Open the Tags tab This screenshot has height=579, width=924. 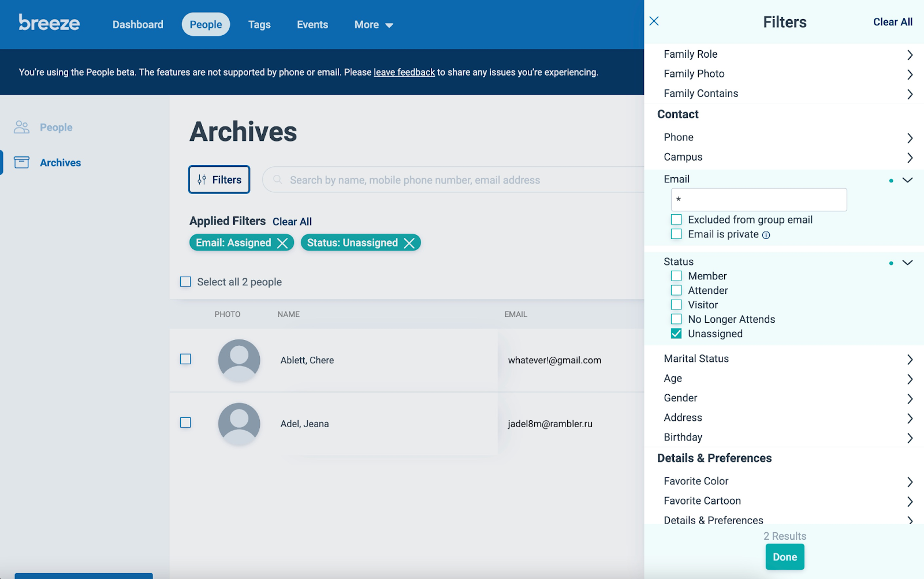pyautogui.click(x=259, y=25)
